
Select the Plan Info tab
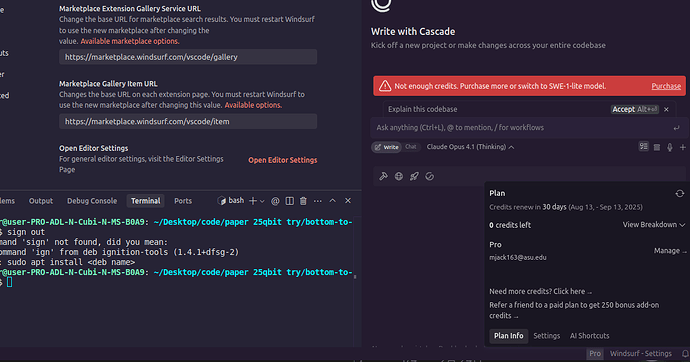point(508,336)
